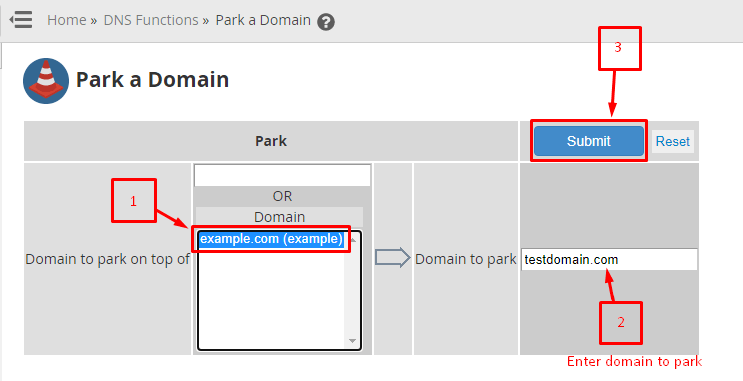Click the right-pointing arrow between the fields
The height and width of the screenshot is (381, 743).
click(392, 258)
